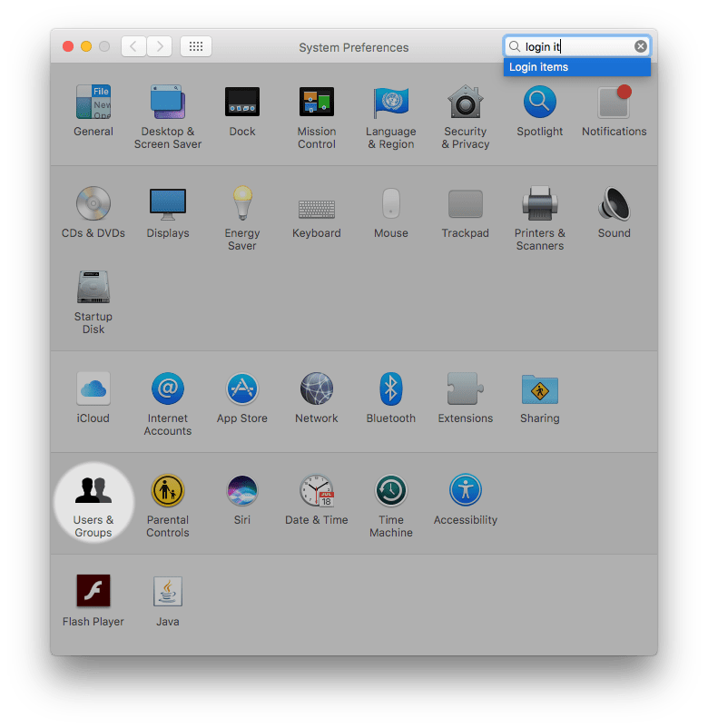Minimize the System Preferences window
Viewport: 708px width, 728px height.
coord(86,46)
